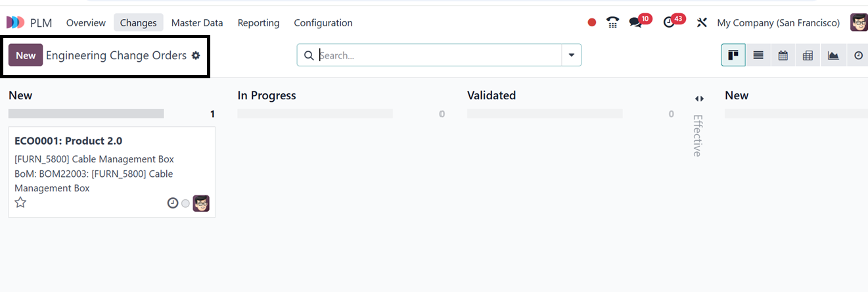Expand the search filter options dropdown
Viewport: 868px width, 292px height.
pos(571,55)
